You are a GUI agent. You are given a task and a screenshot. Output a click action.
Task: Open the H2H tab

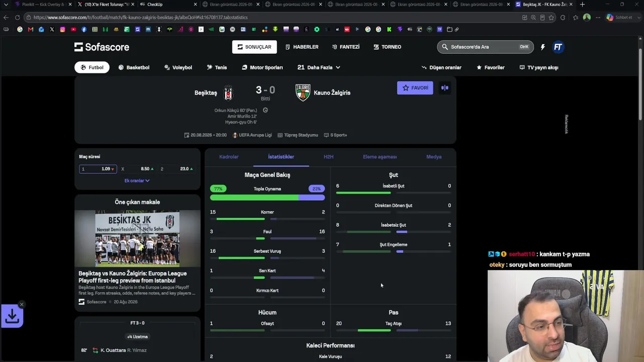coord(329,157)
